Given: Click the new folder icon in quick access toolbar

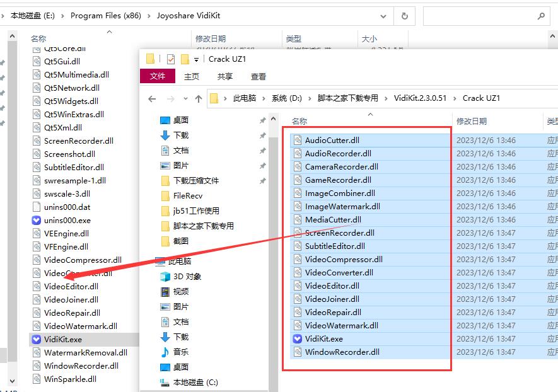Looking at the screenshot, I should [185, 59].
